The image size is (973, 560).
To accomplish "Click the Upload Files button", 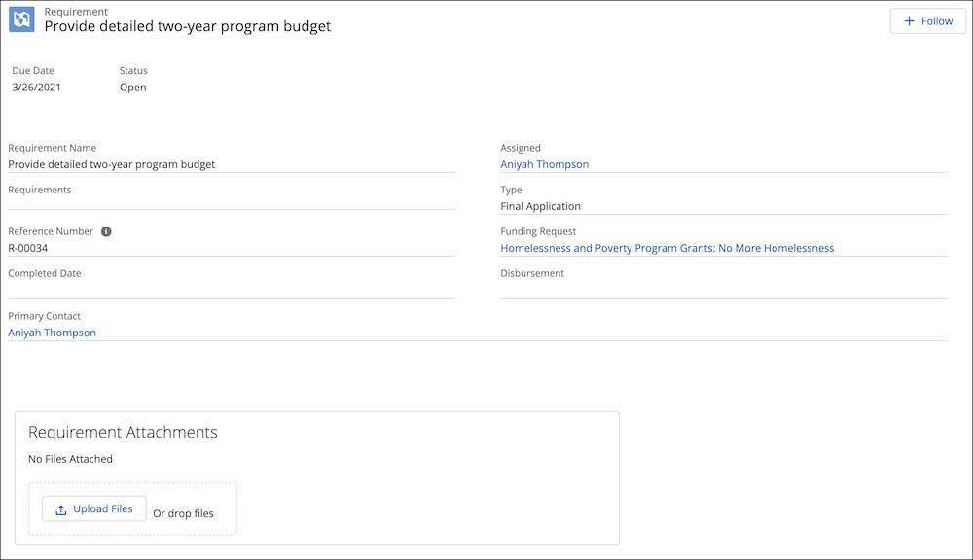I will tap(94, 508).
